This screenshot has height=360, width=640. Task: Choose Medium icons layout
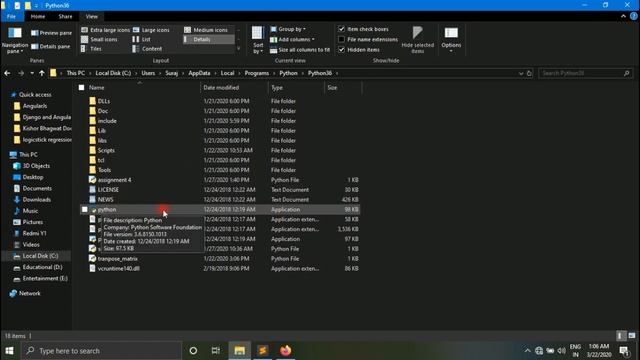pyautogui.click(x=206, y=30)
